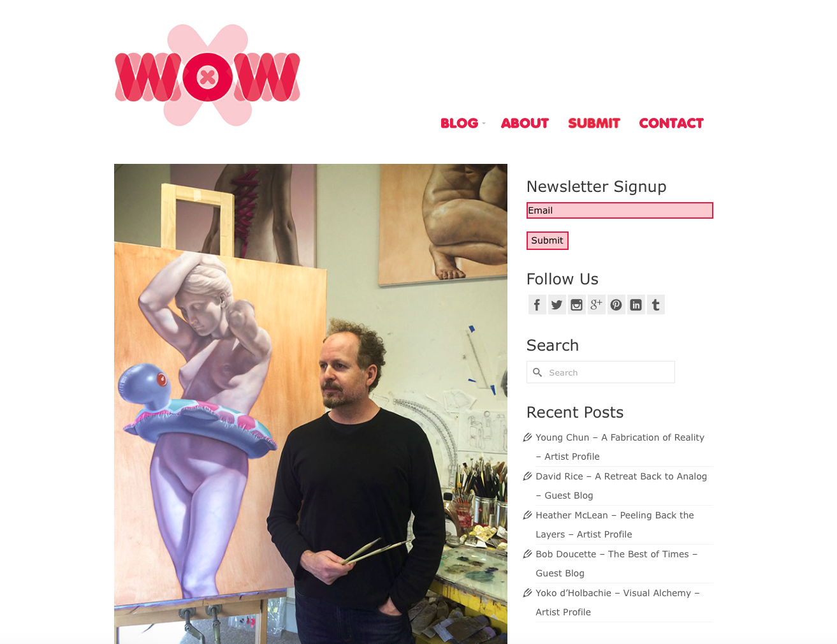Click the newsletter Submit button

coord(547,240)
